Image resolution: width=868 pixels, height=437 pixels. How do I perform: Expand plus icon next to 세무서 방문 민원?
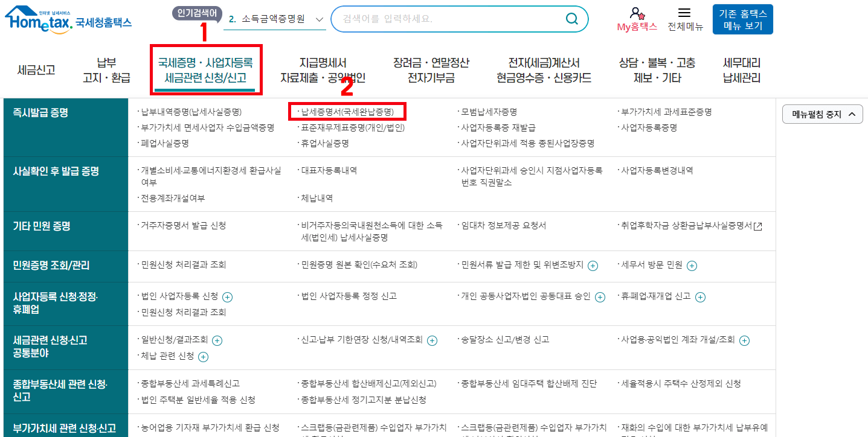click(692, 266)
